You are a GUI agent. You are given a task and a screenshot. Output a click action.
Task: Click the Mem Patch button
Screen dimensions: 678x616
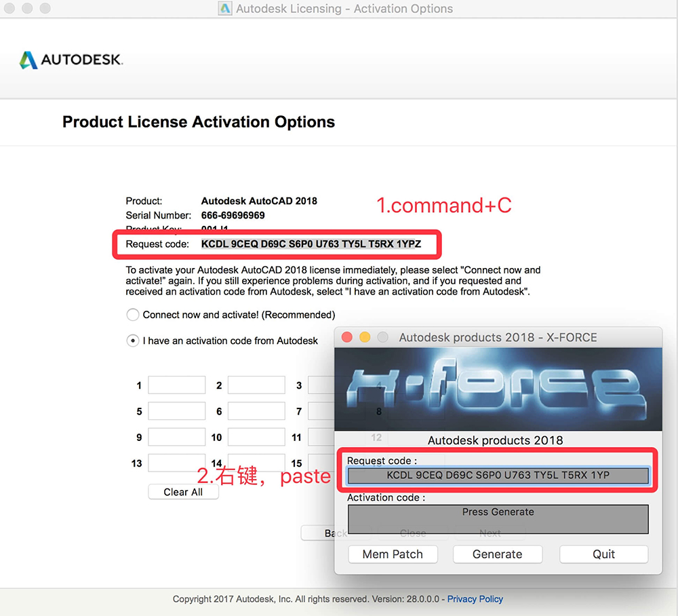point(393,554)
